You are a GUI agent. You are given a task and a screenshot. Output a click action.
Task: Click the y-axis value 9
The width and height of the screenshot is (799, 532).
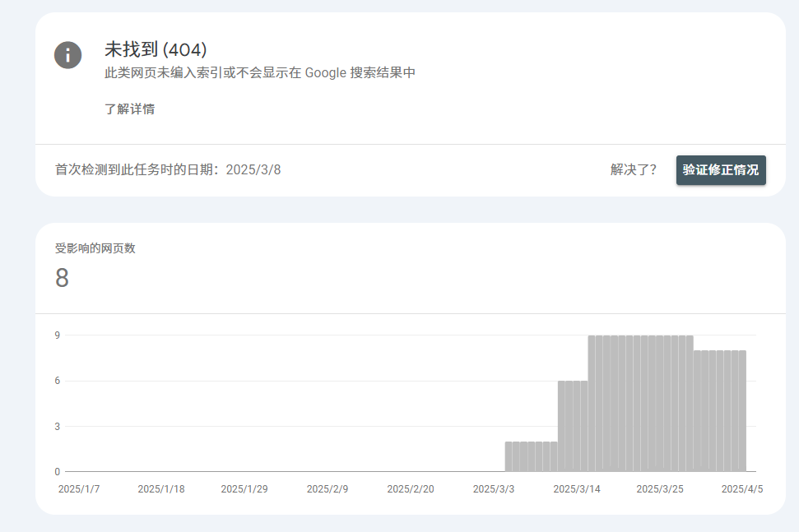point(57,334)
